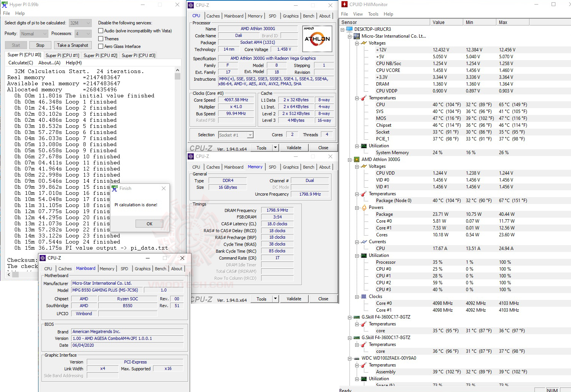Click the title bar icon of the CPU-Z CPU window
This screenshot has height=392, width=571.
pyautogui.click(x=191, y=5)
